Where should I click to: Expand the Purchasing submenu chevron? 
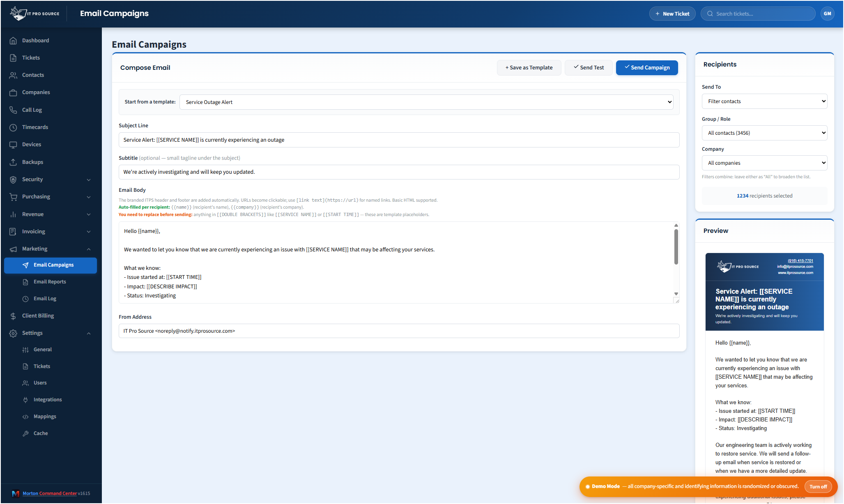89,197
